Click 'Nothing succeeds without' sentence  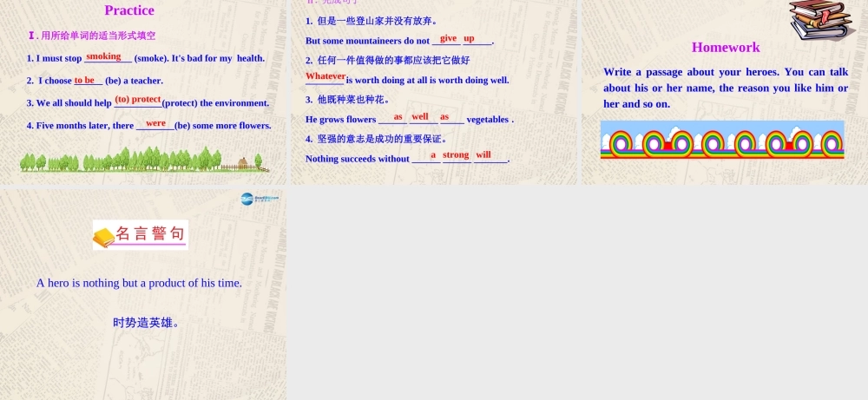tap(407, 158)
